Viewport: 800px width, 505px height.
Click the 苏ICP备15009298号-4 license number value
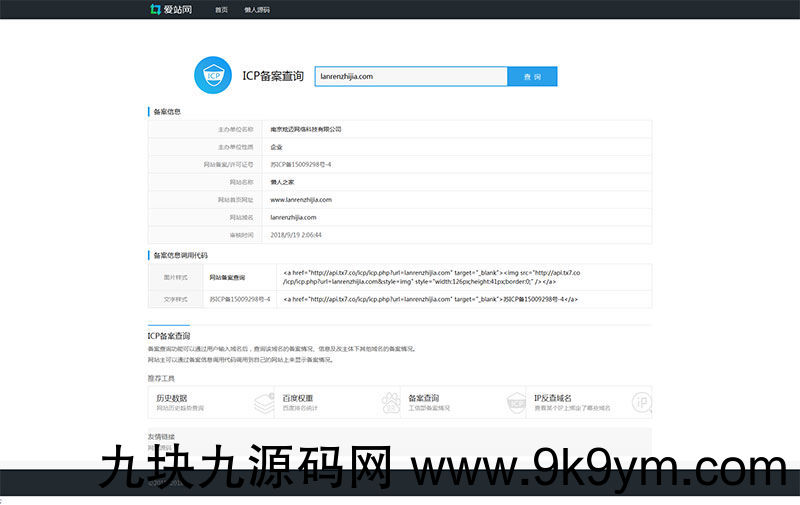pos(301,164)
